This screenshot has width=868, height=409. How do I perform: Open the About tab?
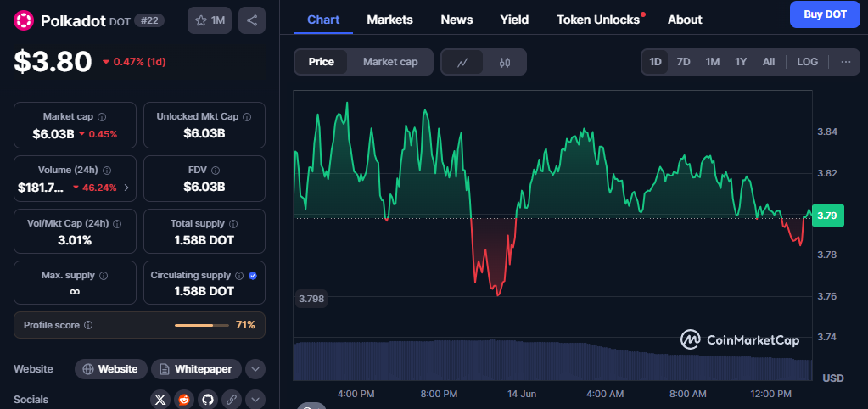tap(685, 20)
